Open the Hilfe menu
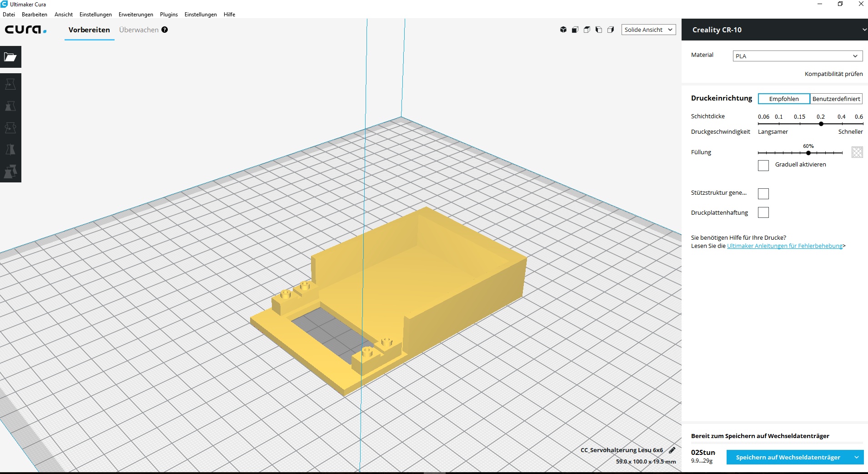This screenshot has width=868, height=474. coord(229,15)
